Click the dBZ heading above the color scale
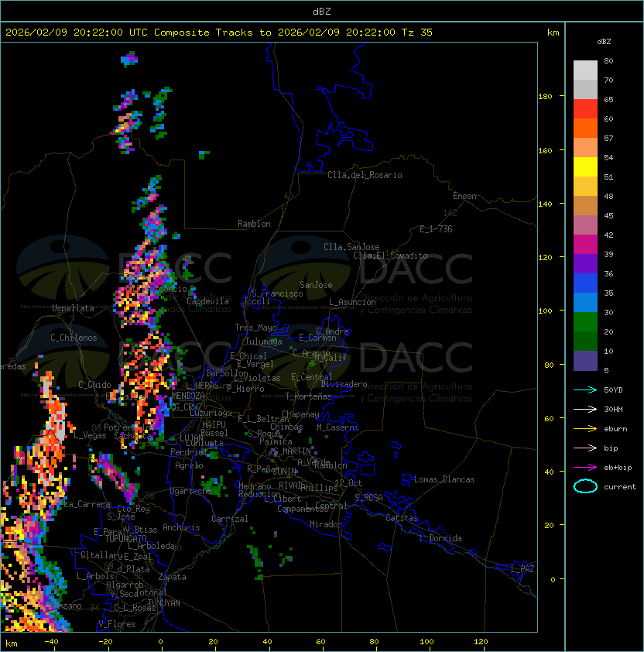The height and width of the screenshot is (652, 644). [x=604, y=42]
